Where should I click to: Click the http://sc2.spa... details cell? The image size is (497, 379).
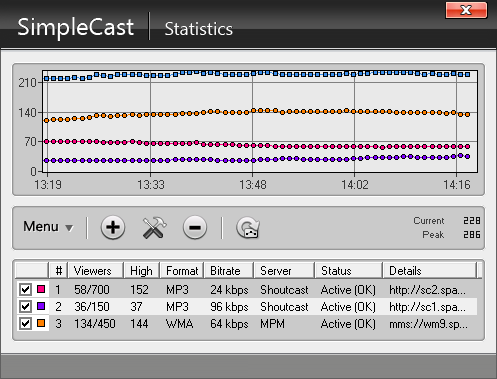click(427, 290)
